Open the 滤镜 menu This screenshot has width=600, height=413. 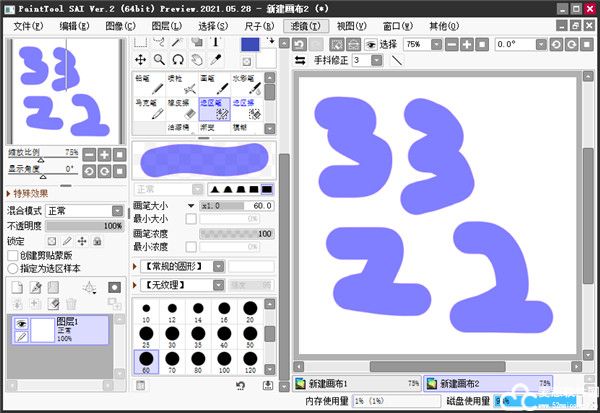[302, 25]
